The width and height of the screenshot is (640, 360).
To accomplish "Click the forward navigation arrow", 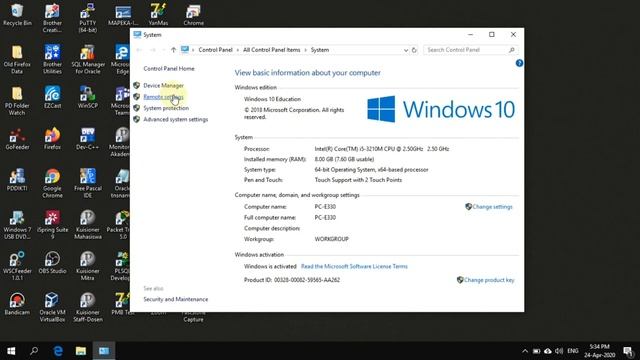I will pyautogui.click(x=153, y=50).
